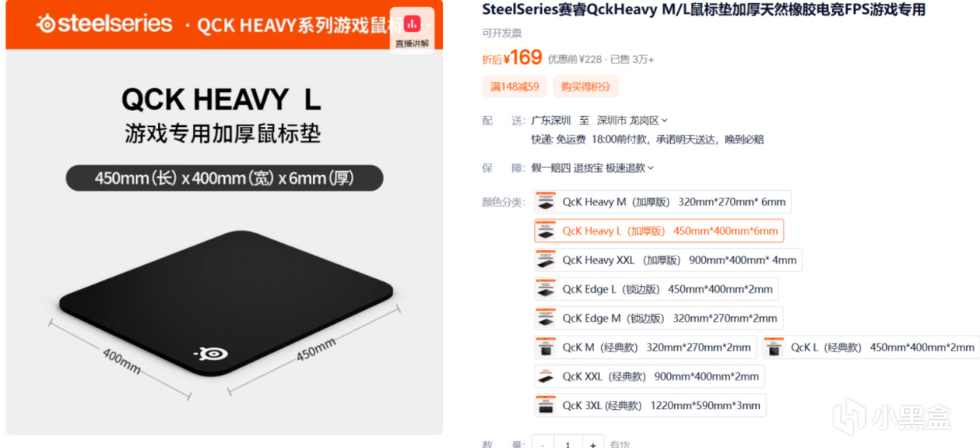Click SteelSeries logo on the mousepad image
Image resolution: width=980 pixels, height=448 pixels.
[210, 353]
